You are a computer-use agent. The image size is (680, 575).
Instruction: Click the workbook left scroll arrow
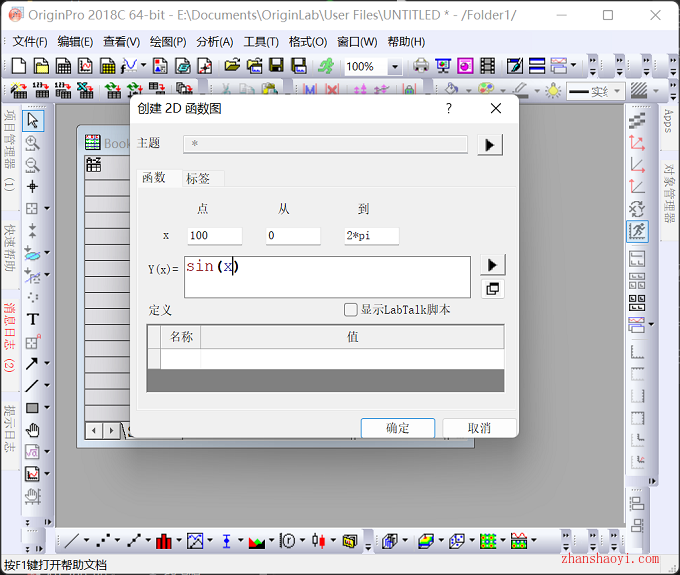click(x=94, y=431)
